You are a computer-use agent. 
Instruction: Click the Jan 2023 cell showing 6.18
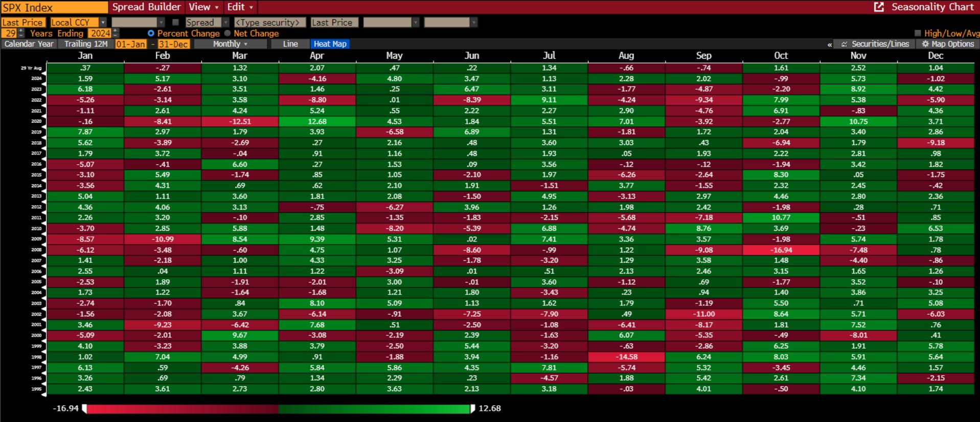(x=85, y=90)
